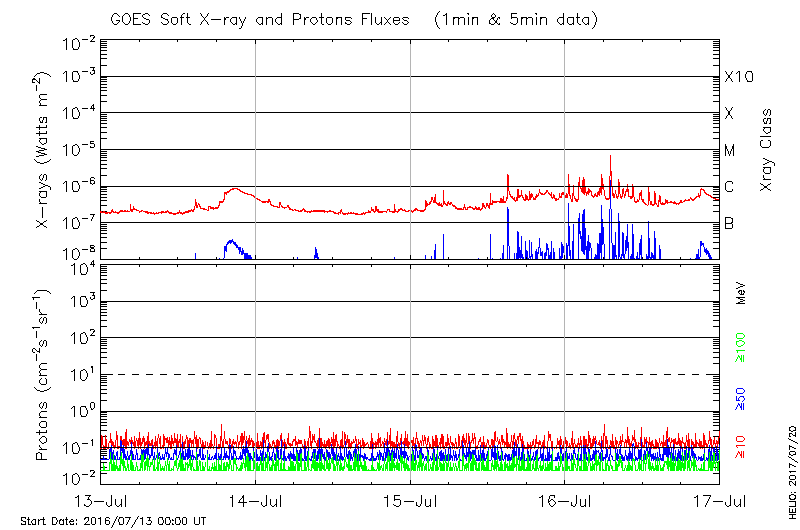Click the tallest red X-ray flare peak
This screenshot has height=530, width=800.
click(x=610, y=157)
